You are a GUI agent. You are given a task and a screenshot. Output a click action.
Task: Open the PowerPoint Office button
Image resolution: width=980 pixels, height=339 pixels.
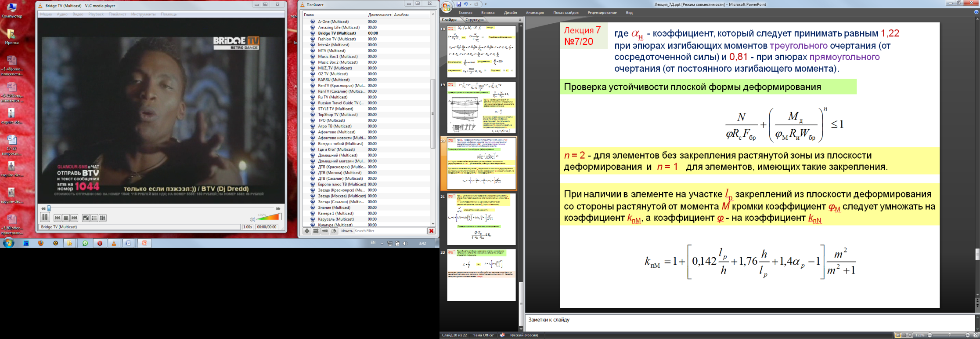click(x=446, y=7)
